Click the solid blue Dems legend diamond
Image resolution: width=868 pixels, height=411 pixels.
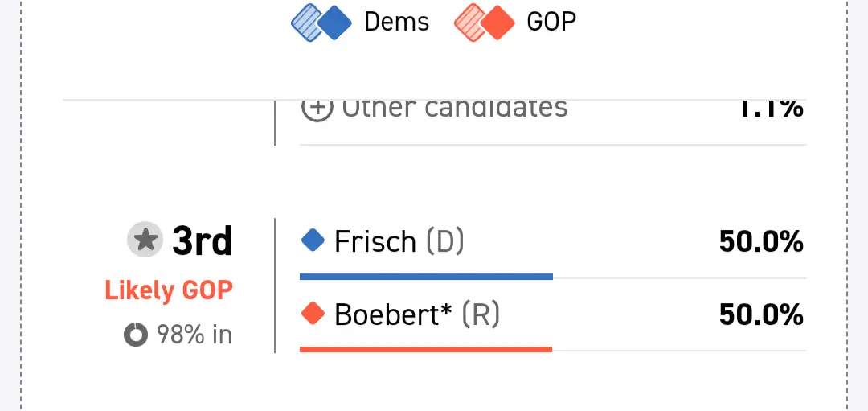(336, 23)
